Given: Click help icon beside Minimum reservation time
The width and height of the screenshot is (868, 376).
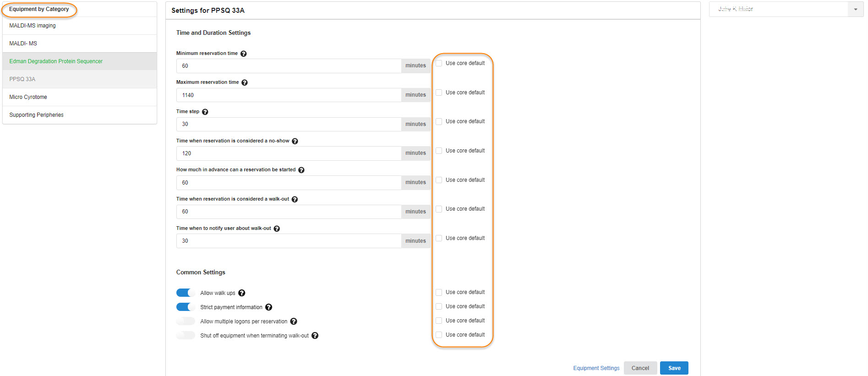Looking at the screenshot, I should coord(244,54).
